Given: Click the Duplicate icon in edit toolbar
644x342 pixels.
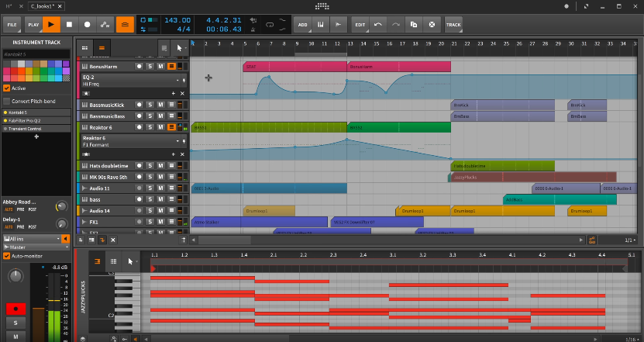Looking at the screenshot, I should [x=414, y=25].
